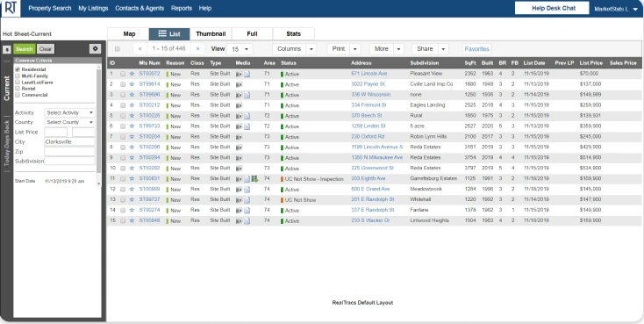
Task: Add star to listing ST00282
Action: point(132,169)
